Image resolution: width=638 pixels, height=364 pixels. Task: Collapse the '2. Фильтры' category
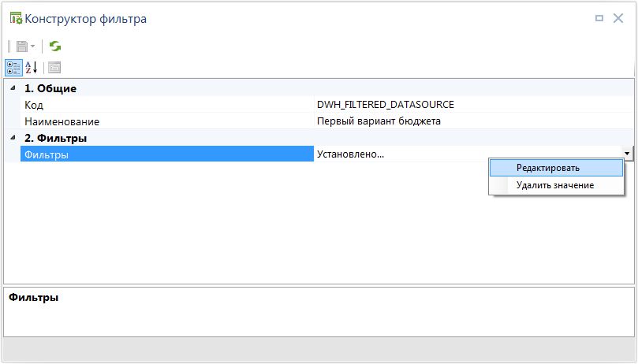tap(12, 138)
